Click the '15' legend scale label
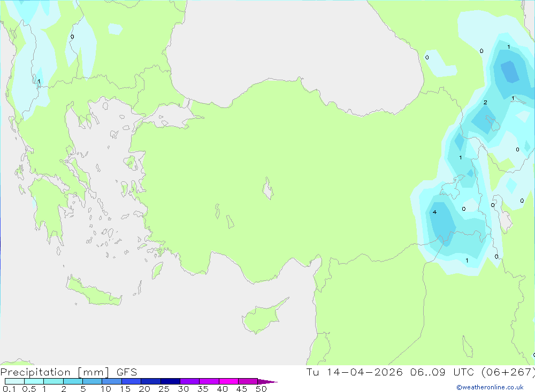Screen dimensions: 535x392 [125, 389]
